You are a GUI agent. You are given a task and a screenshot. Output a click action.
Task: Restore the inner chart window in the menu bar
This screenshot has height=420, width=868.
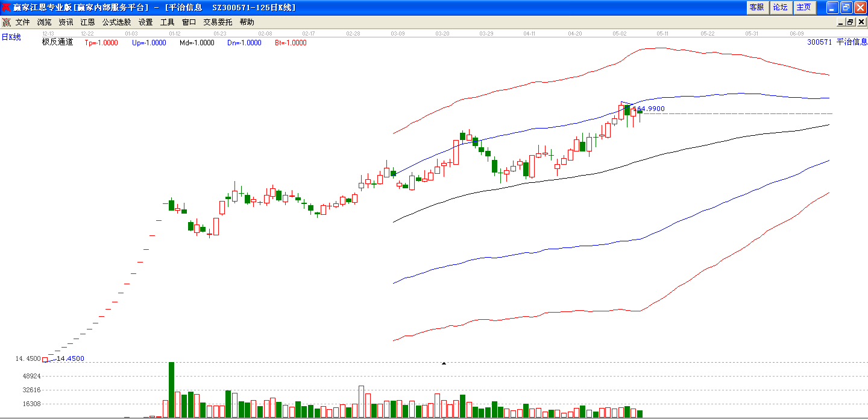[851, 22]
